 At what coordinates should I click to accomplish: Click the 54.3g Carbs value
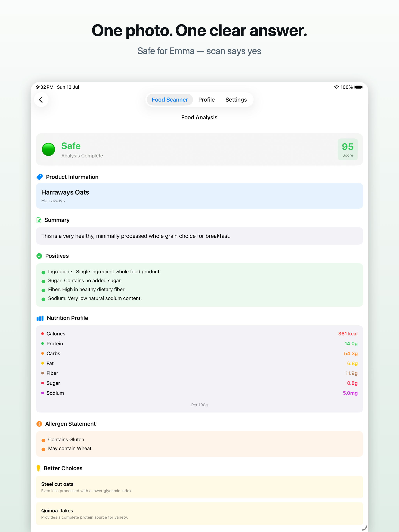[351, 353]
